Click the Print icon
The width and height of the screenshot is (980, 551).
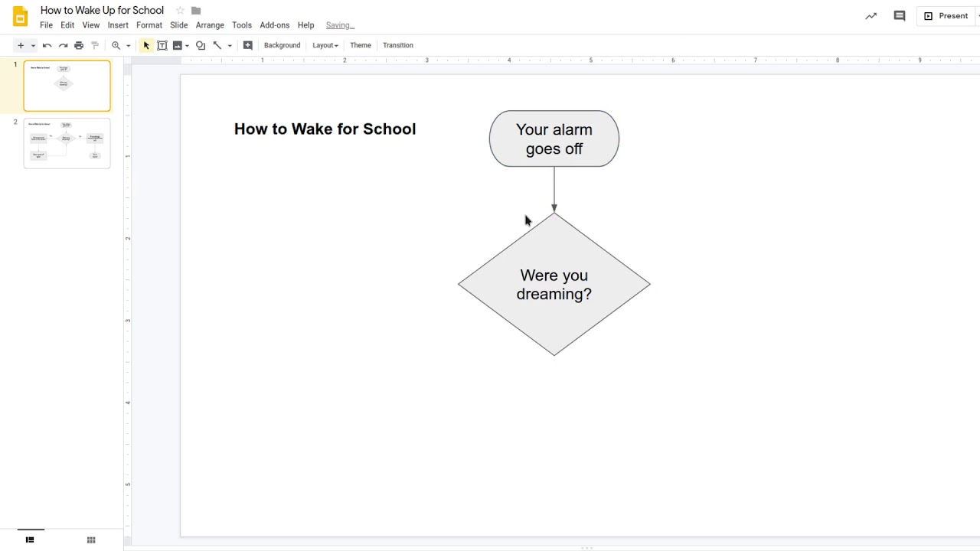[x=79, y=45]
